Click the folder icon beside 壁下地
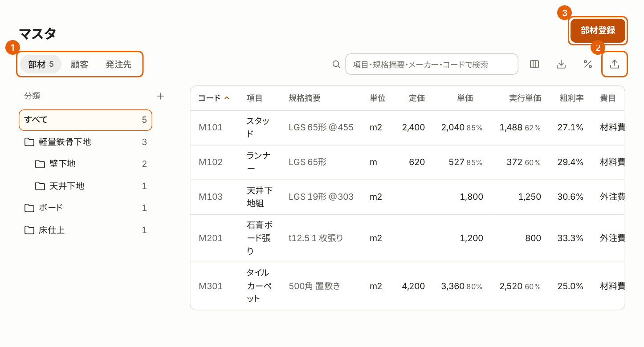Image resolution: width=644 pixels, height=347 pixels. (x=40, y=164)
